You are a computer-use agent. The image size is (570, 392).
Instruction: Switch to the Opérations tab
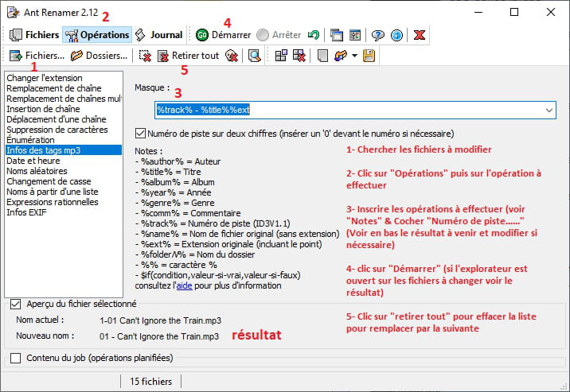pos(96,35)
